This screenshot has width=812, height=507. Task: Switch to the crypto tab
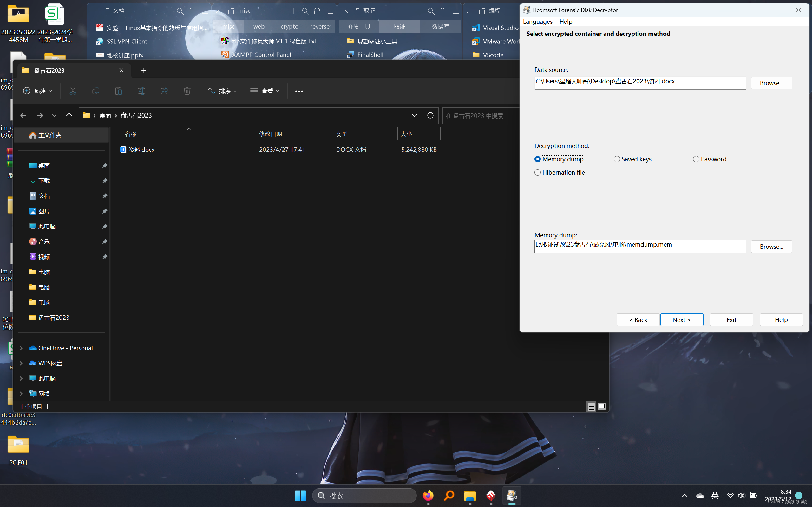point(289,26)
